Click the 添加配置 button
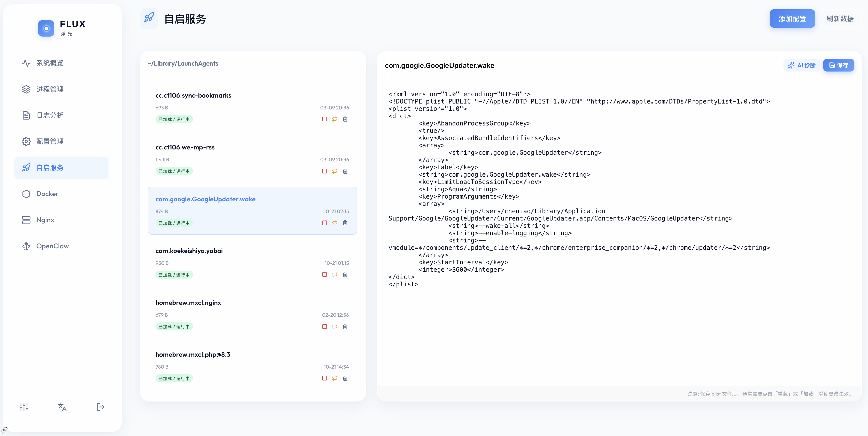 coord(792,19)
